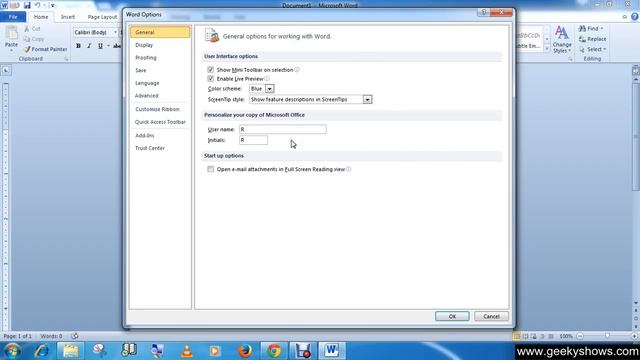
Task: Click the User name input field
Action: click(282, 129)
